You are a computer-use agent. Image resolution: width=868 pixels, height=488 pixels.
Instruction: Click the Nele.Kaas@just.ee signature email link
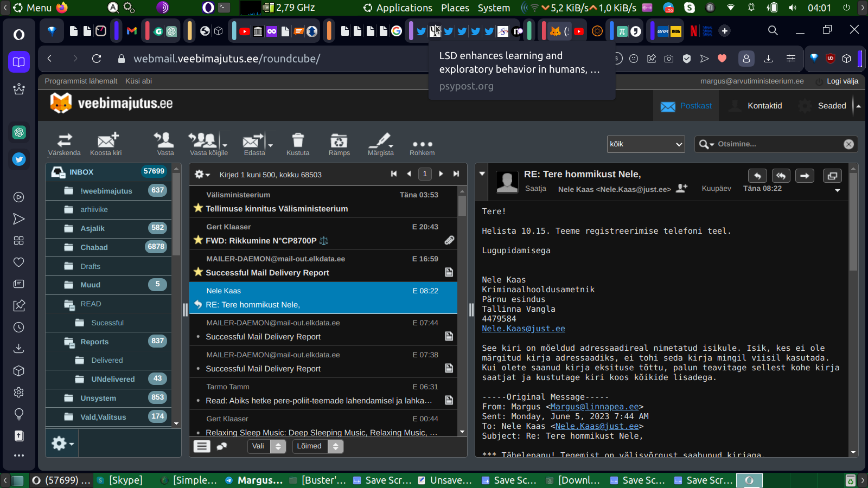523,329
